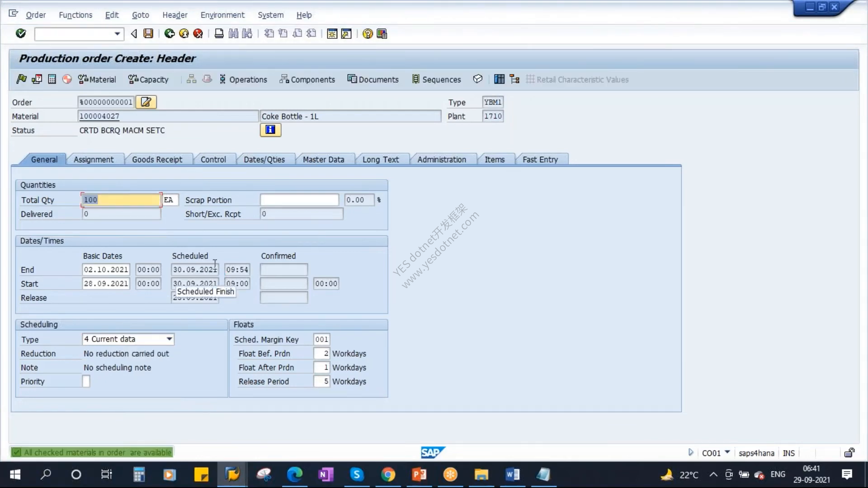Go to the last page icon
The image size is (868, 488).
[311, 33]
